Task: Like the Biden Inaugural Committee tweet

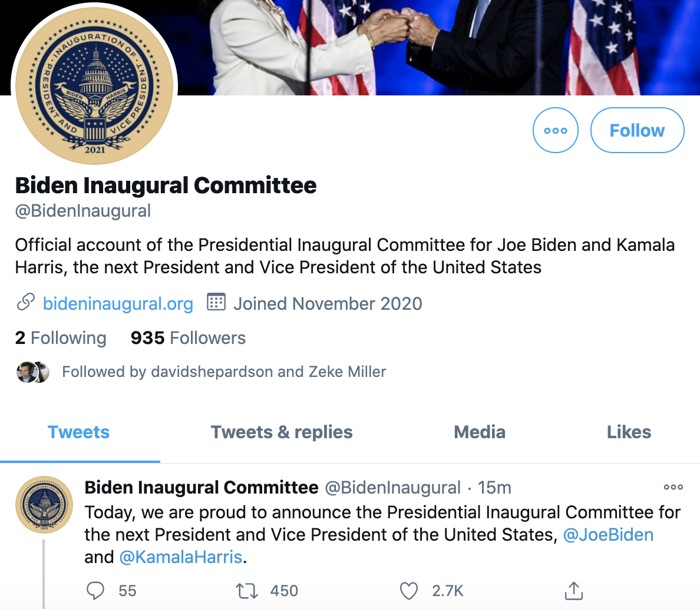Action: click(409, 590)
